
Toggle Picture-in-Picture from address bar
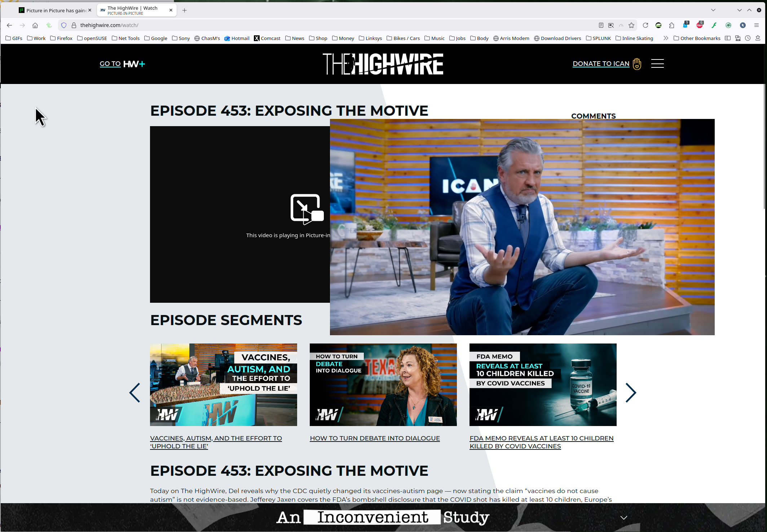tap(611, 25)
